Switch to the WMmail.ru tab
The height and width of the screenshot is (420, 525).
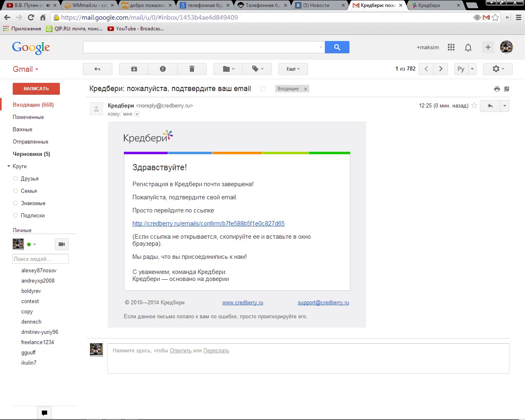click(x=89, y=5)
